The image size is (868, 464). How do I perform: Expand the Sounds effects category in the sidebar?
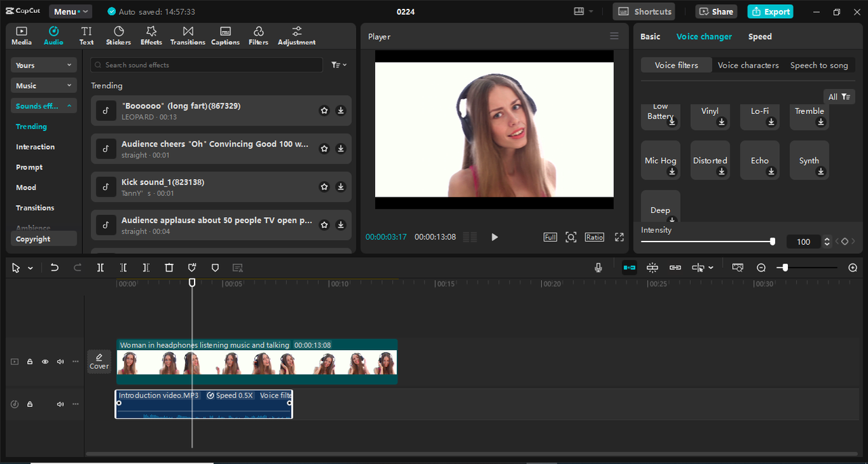point(43,105)
